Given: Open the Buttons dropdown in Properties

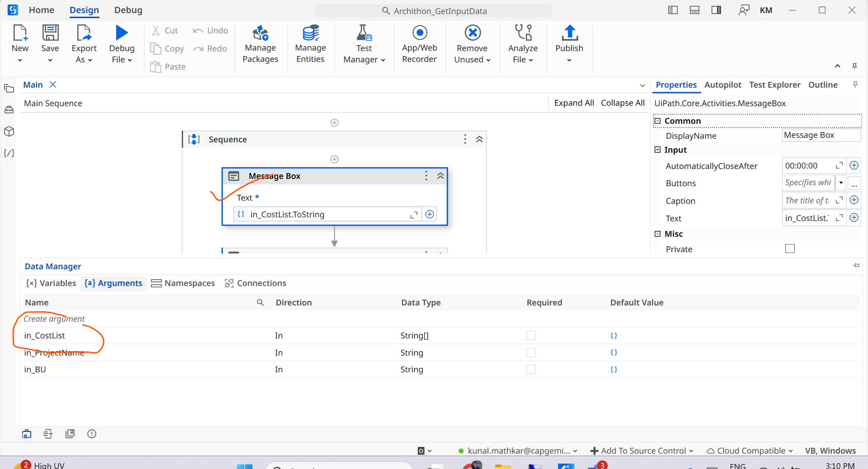Looking at the screenshot, I should click(x=841, y=183).
